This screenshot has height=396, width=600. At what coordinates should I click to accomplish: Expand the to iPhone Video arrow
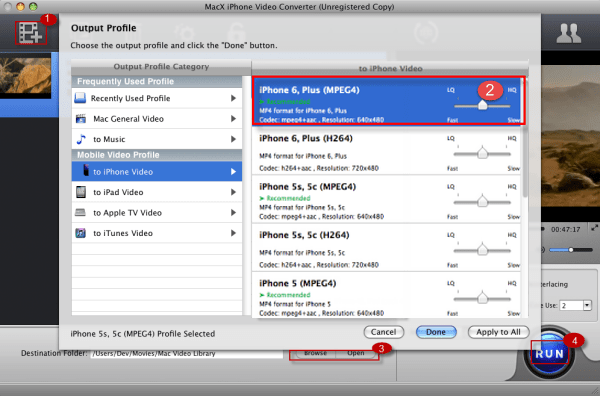(x=233, y=172)
